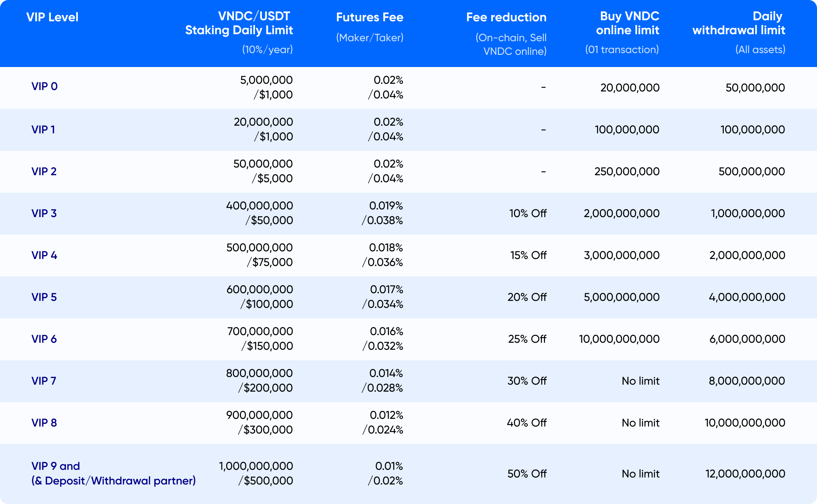Click VIP 8 futures fee 0.012% /0.024%
Viewport: 817px width, 504px height.
[383, 422]
